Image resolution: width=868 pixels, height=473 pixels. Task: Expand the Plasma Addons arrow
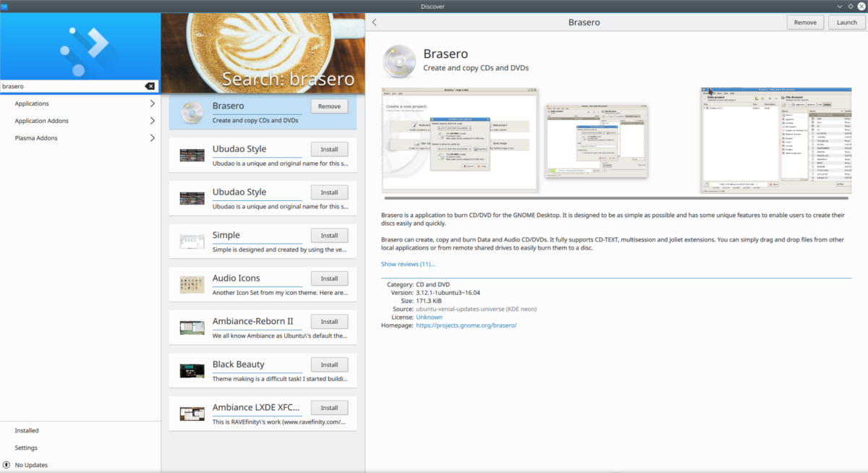(x=152, y=138)
